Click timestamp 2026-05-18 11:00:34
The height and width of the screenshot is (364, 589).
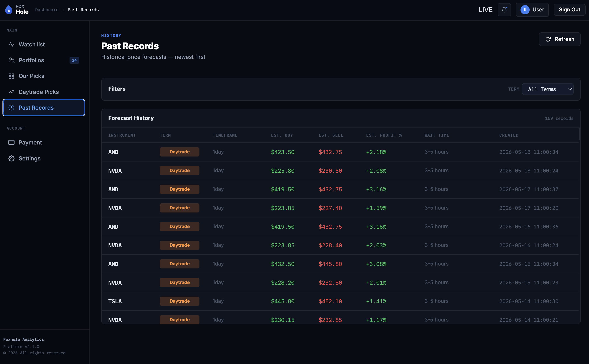click(x=529, y=152)
